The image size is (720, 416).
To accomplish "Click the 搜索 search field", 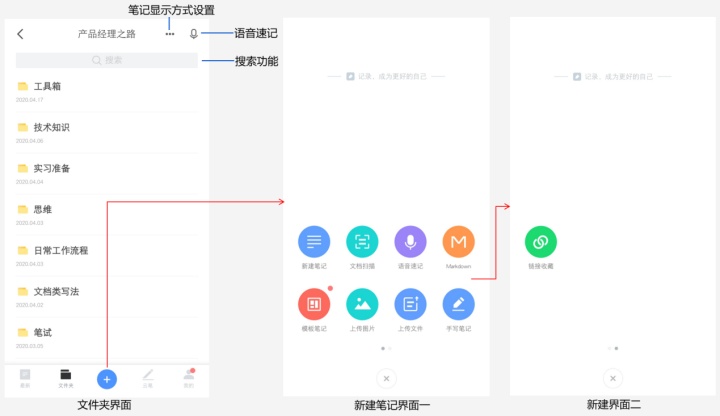I will click(107, 60).
